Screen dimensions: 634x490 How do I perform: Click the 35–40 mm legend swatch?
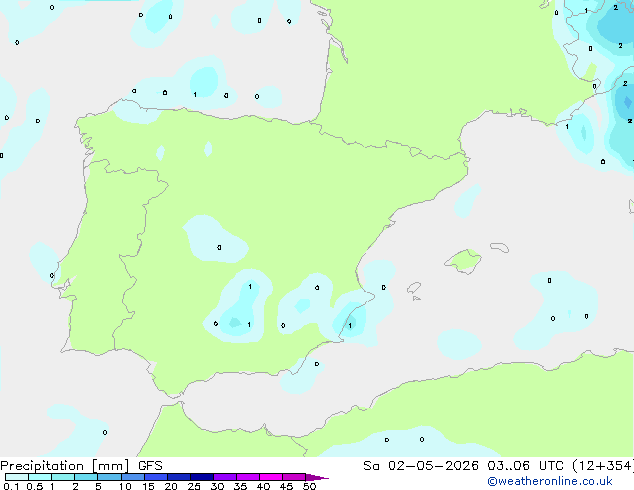pos(248,477)
